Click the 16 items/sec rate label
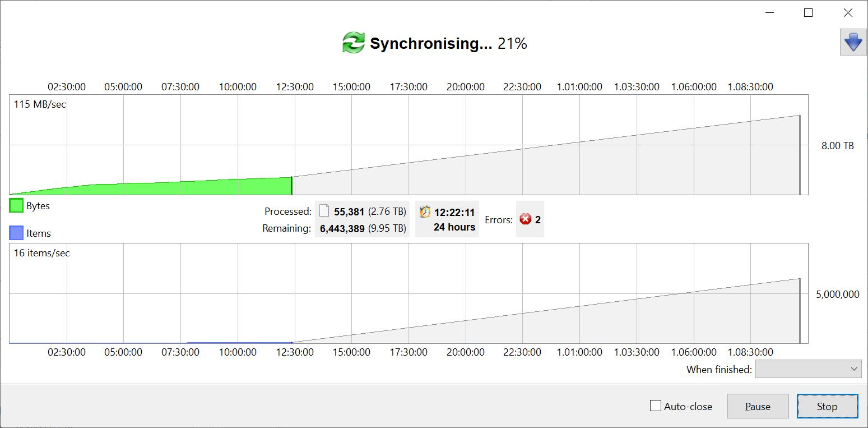This screenshot has width=868, height=428. tap(41, 253)
